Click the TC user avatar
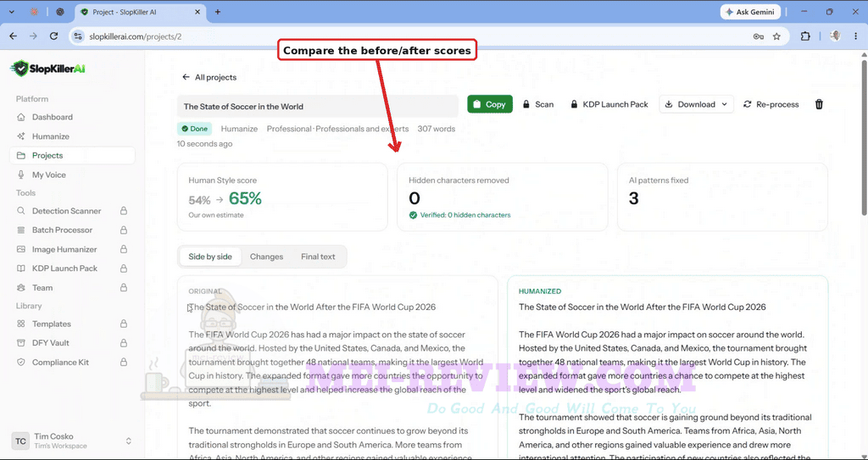The width and height of the screenshot is (868, 460). click(x=20, y=441)
